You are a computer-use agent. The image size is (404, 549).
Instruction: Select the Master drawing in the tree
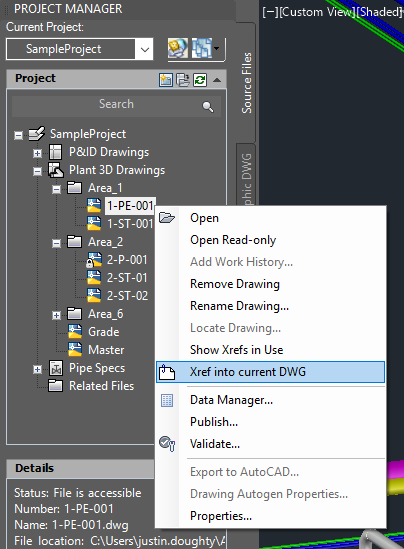tap(106, 350)
